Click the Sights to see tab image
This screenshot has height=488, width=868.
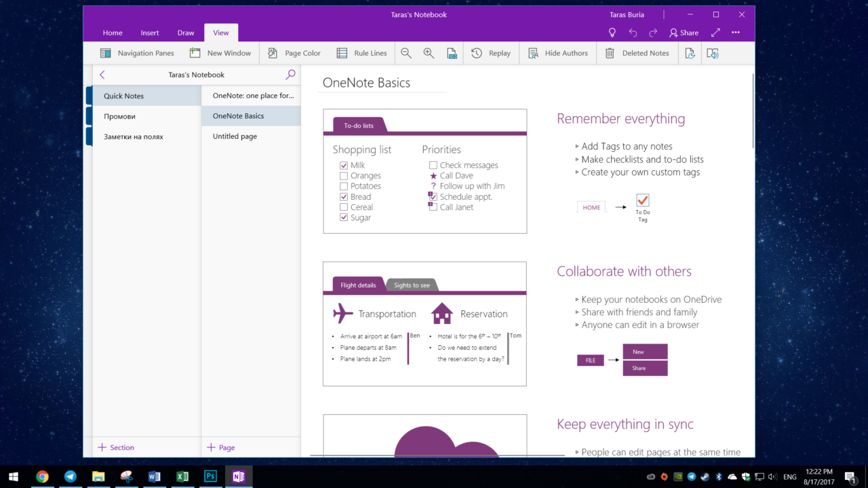pyautogui.click(x=412, y=285)
